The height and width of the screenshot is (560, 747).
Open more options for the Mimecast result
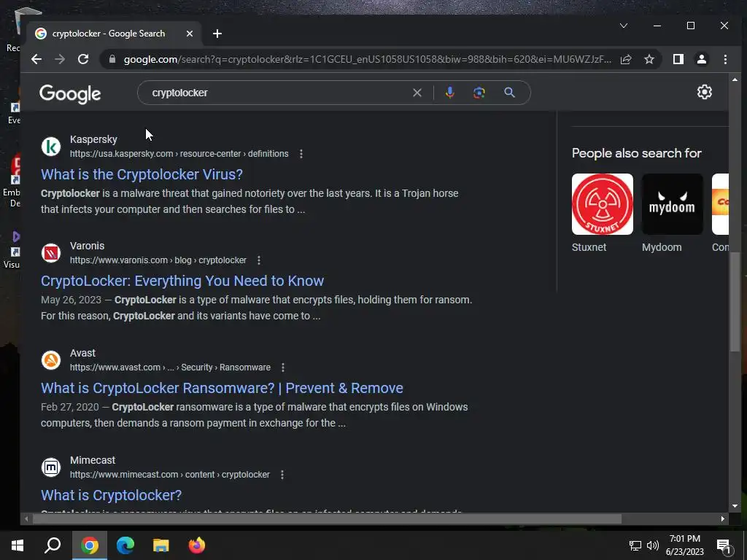point(282,475)
